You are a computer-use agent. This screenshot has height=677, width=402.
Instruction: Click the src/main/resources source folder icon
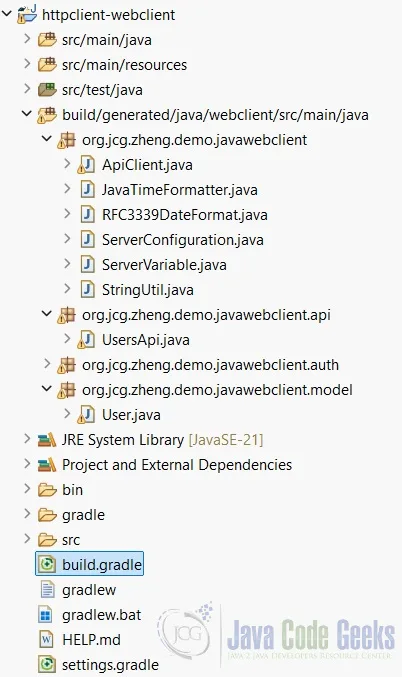[x=47, y=65]
